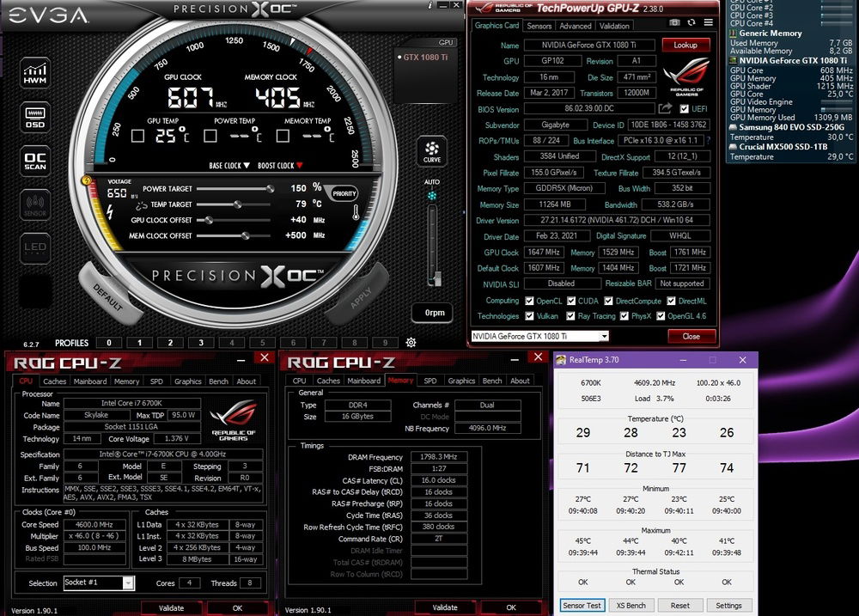Open the HWM hardware monitor
This screenshot has height=616, width=859.
click(35, 72)
